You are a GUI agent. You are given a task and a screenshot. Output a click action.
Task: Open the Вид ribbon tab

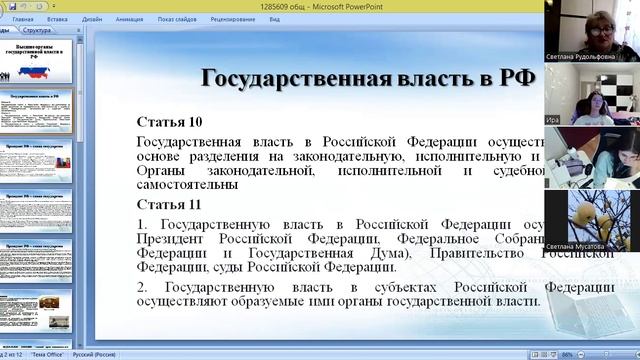(274, 19)
